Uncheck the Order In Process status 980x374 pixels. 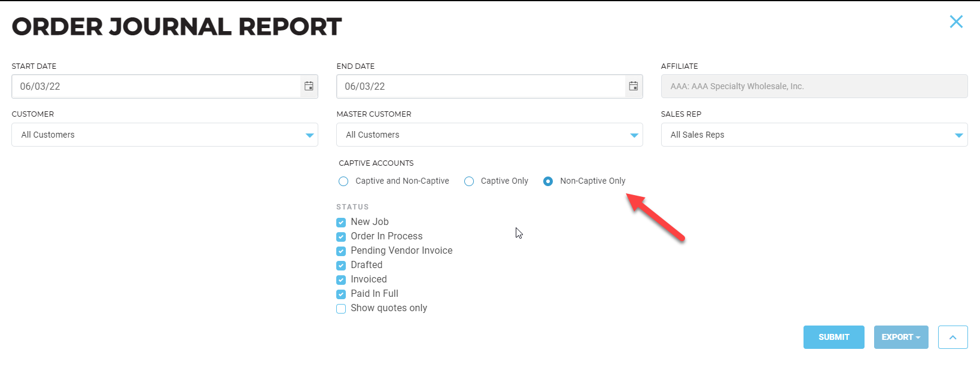click(x=340, y=236)
